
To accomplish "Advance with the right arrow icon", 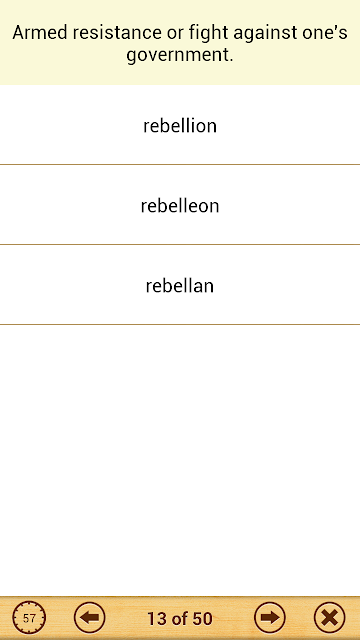I will click(269, 618).
